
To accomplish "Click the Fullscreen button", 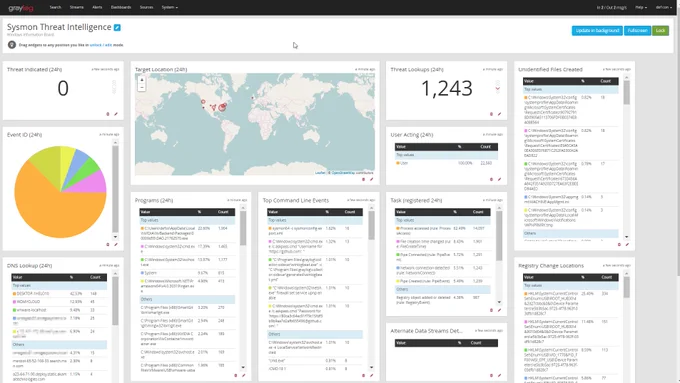I will point(638,30).
